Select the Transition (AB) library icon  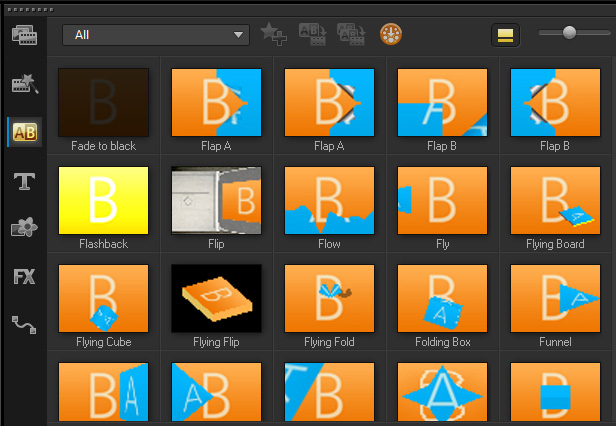click(x=23, y=132)
